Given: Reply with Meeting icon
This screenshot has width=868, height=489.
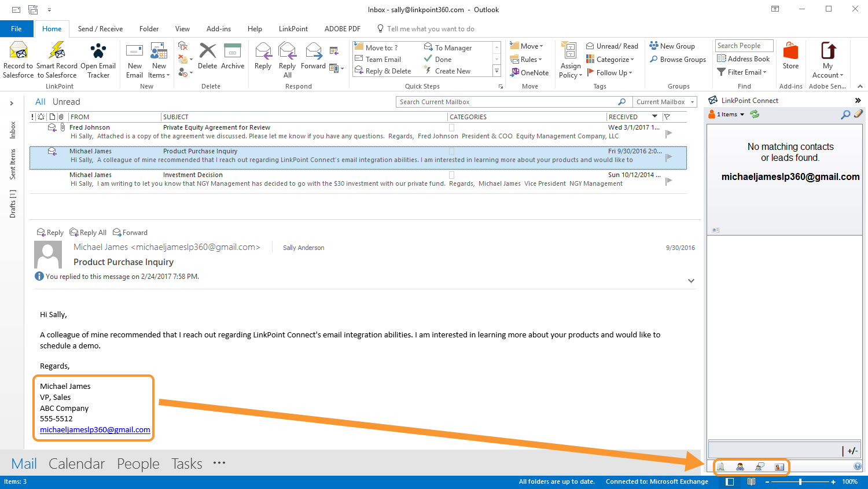Looking at the screenshot, I should [334, 51].
